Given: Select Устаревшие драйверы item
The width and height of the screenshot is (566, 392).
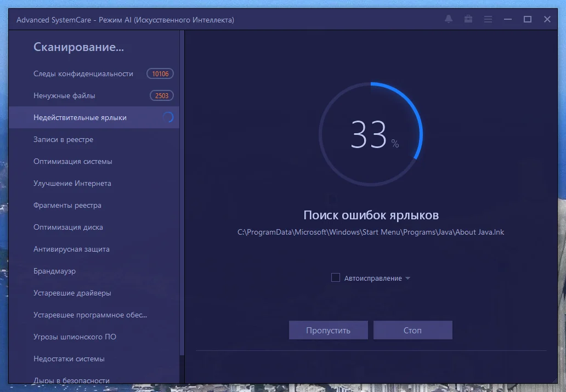Looking at the screenshot, I should 94,293.
